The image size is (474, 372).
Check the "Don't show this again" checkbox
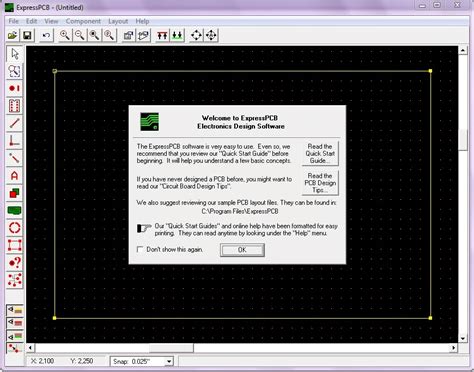pos(140,249)
